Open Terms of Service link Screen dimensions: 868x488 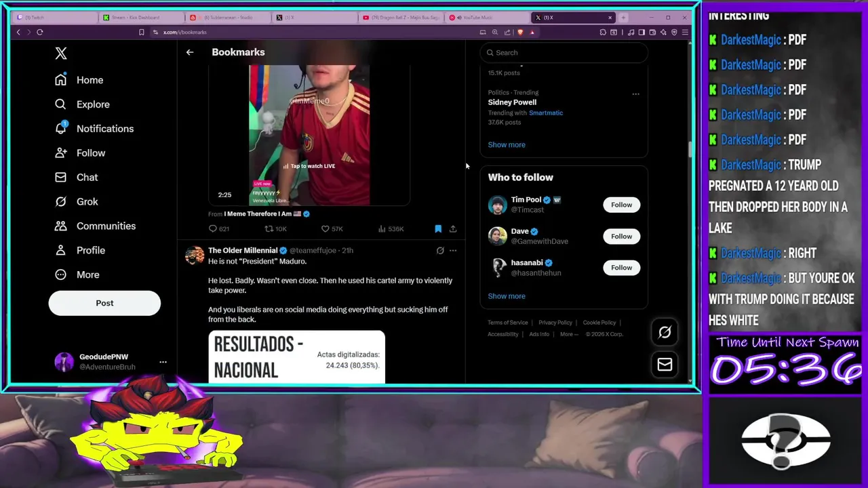coord(507,323)
